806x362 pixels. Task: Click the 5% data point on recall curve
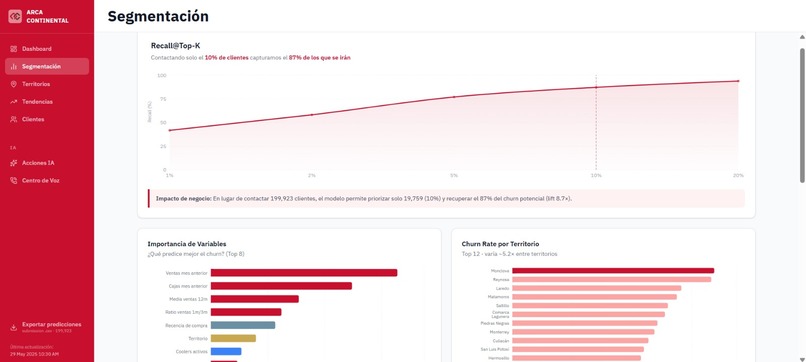[453, 97]
